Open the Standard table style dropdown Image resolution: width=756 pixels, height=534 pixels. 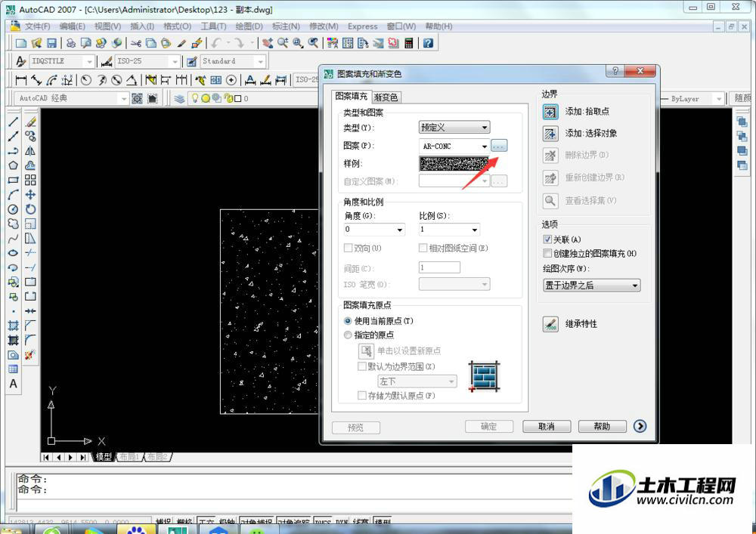233,61
